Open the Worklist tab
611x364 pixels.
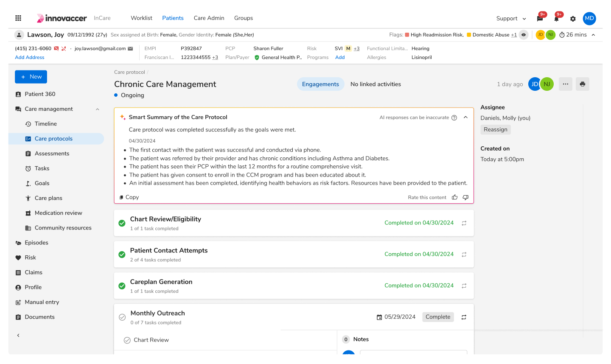(141, 18)
